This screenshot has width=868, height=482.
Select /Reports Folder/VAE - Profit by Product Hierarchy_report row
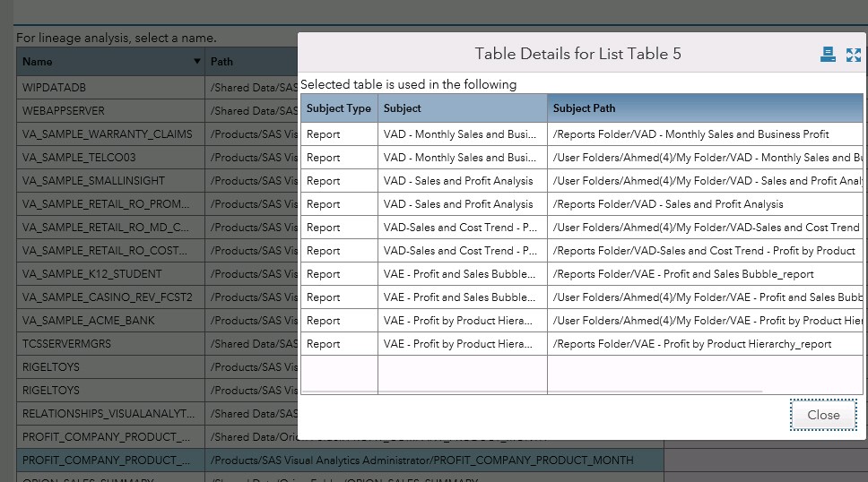691,344
